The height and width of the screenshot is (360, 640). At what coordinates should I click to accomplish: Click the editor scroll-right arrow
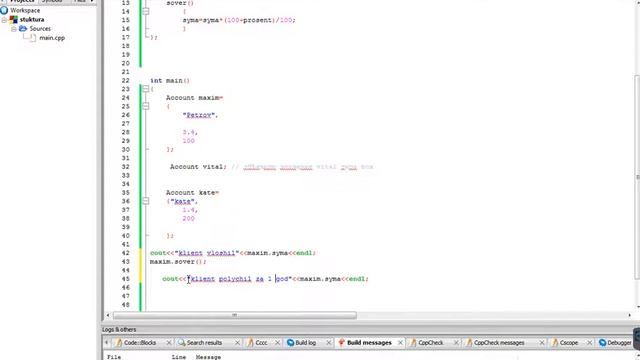(x=629, y=315)
